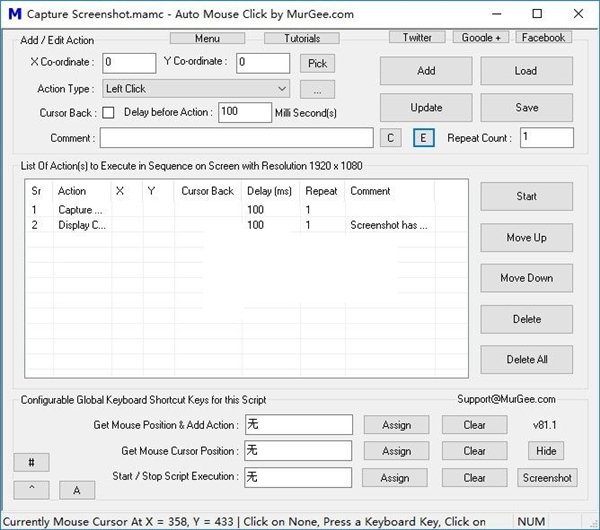Screen dimensions: 600x530
Task: Click the Move Down button
Action: coord(527,278)
